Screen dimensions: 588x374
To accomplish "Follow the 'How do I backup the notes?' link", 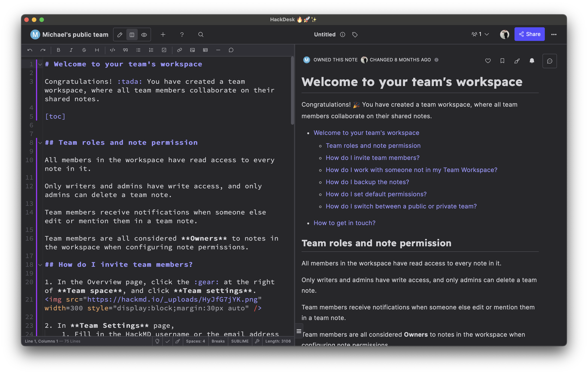I will [x=367, y=182].
